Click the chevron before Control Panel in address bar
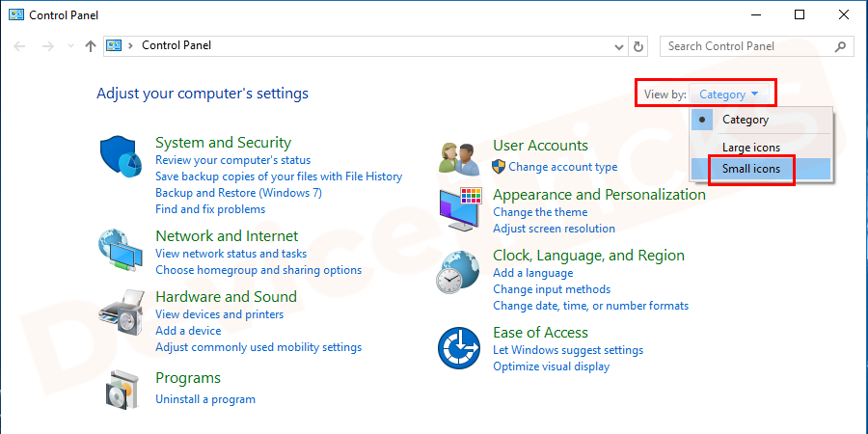 click(131, 46)
